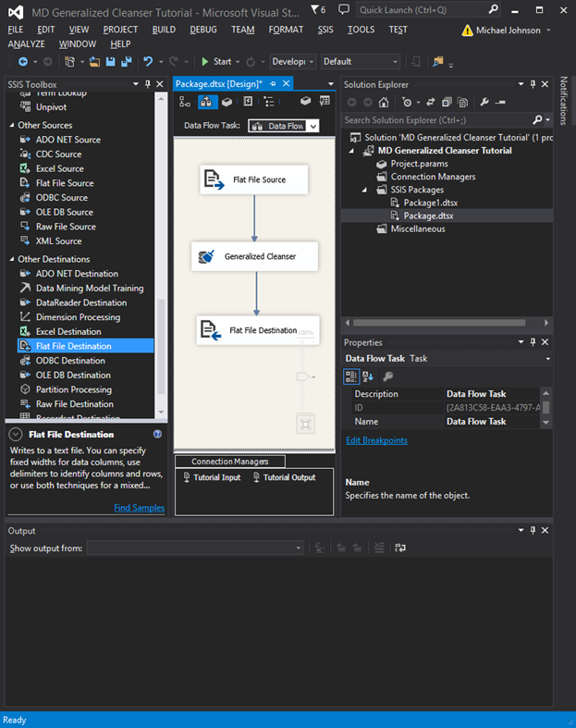The height and width of the screenshot is (728, 576).
Task: Pin the SSIS Toolbox panel
Action: [x=148, y=84]
